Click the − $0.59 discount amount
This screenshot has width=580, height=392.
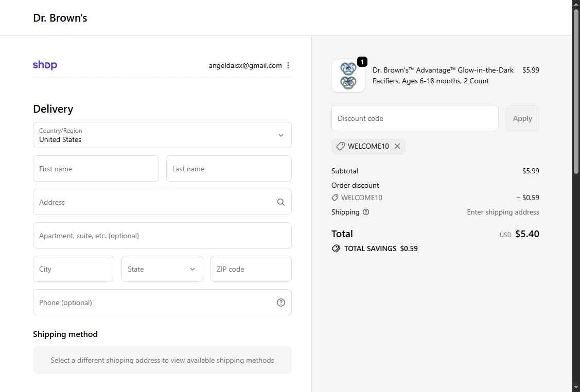click(x=528, y=198)
